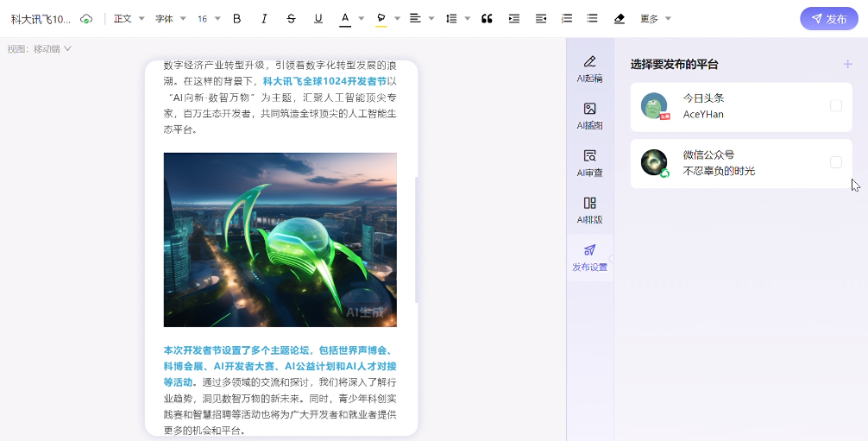
Task: Open the AI插图 illustration panel
Action: coord(589,116)
